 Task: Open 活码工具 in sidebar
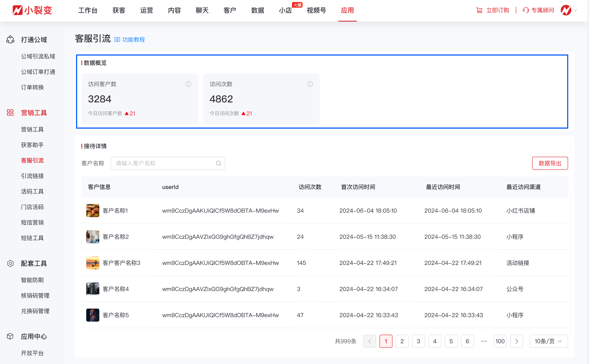tap(32, 191)
